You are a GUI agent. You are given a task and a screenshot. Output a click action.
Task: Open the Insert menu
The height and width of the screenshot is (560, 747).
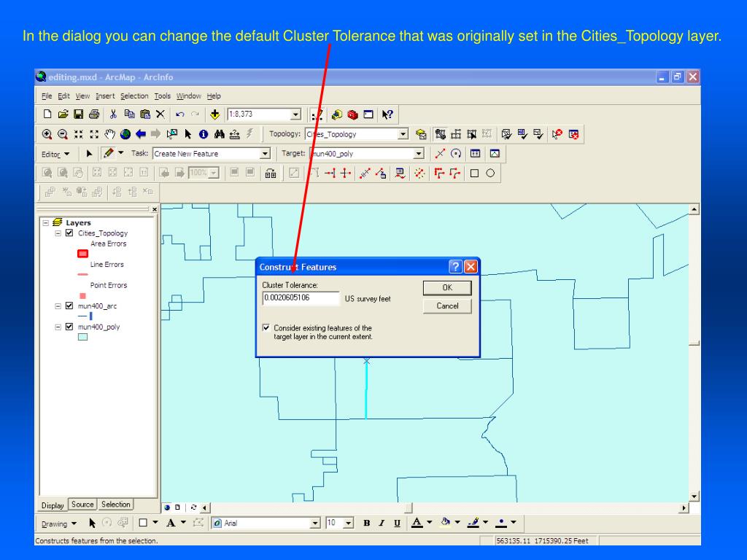point(105,96)
